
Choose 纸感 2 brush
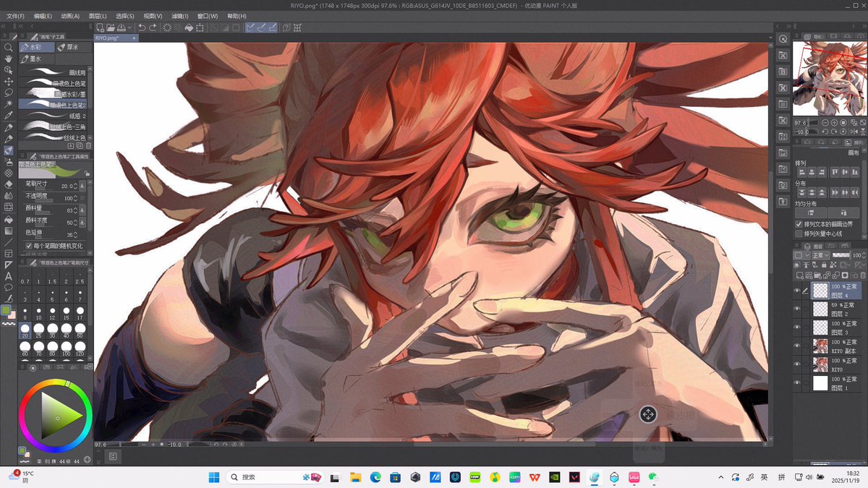(x=54, y=116)
